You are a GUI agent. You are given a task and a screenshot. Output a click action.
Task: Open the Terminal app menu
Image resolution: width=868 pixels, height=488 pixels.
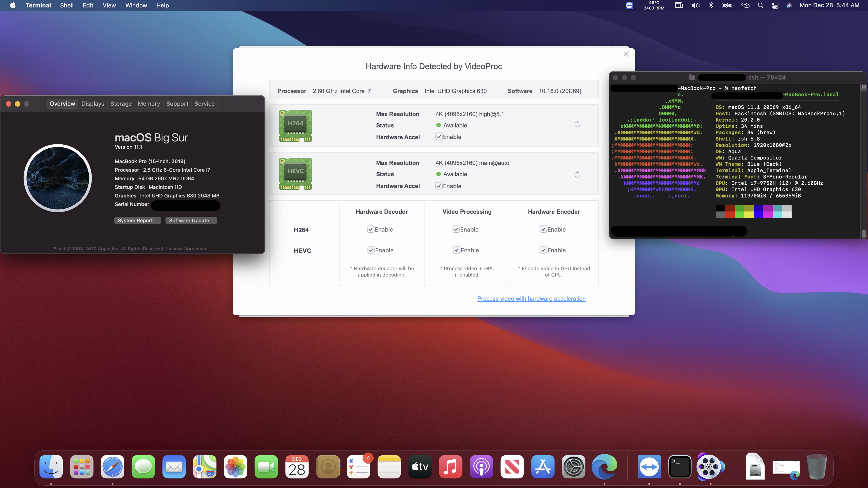point(38,5)
